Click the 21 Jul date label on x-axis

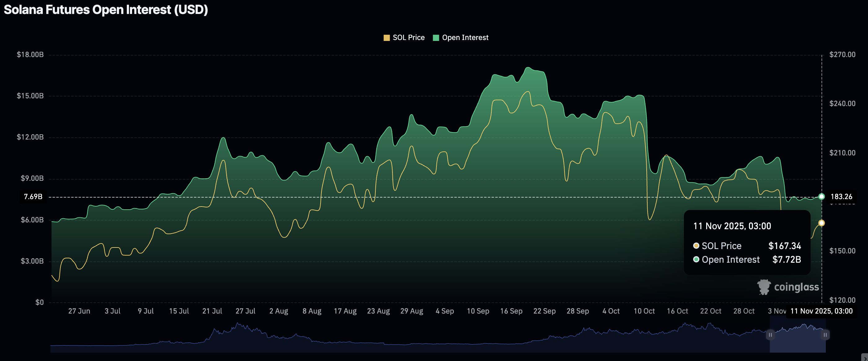pos(212,311)
